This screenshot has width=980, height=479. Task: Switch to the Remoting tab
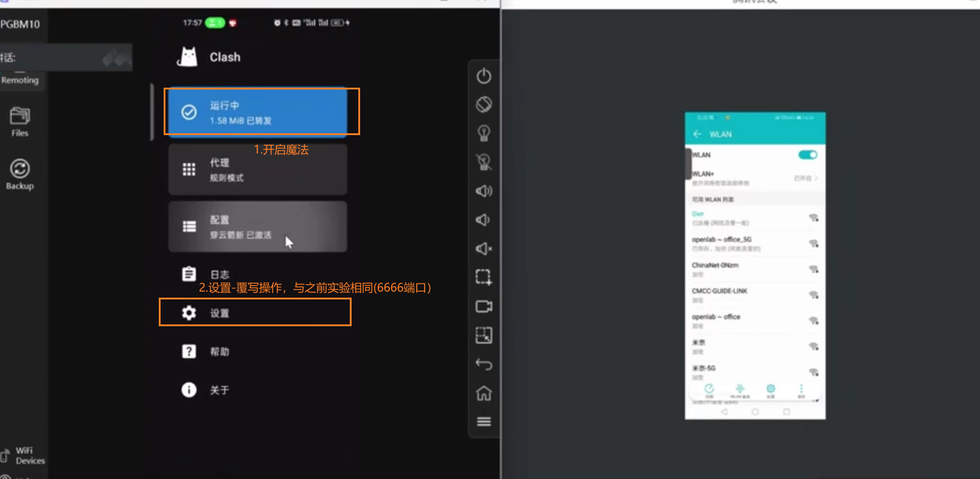coord(20,80)
